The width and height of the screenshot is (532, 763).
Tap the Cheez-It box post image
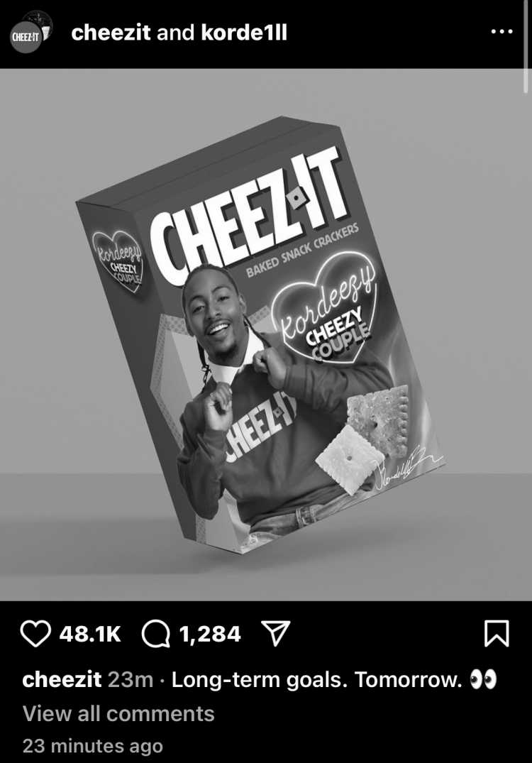[266, 335]
